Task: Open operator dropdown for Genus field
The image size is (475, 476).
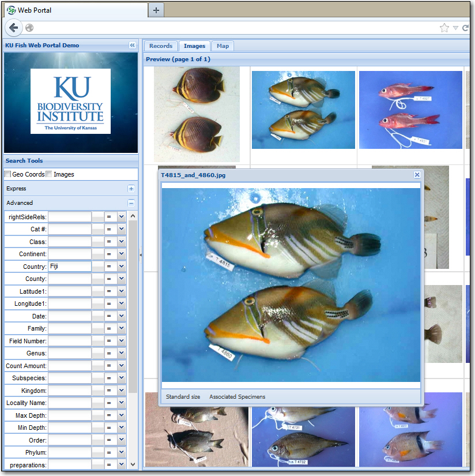Action: click(x=122, y=353)
